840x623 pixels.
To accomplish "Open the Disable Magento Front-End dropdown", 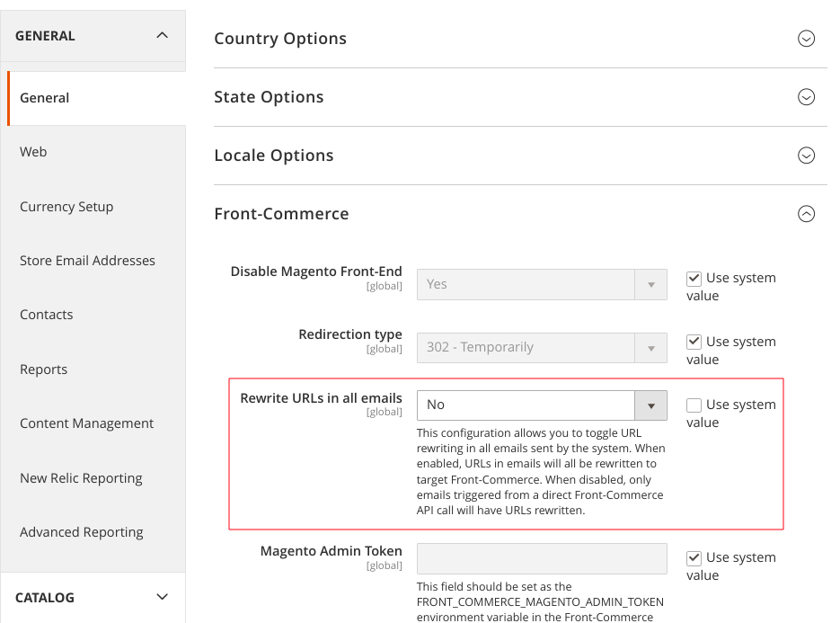I will click(542, 284).
